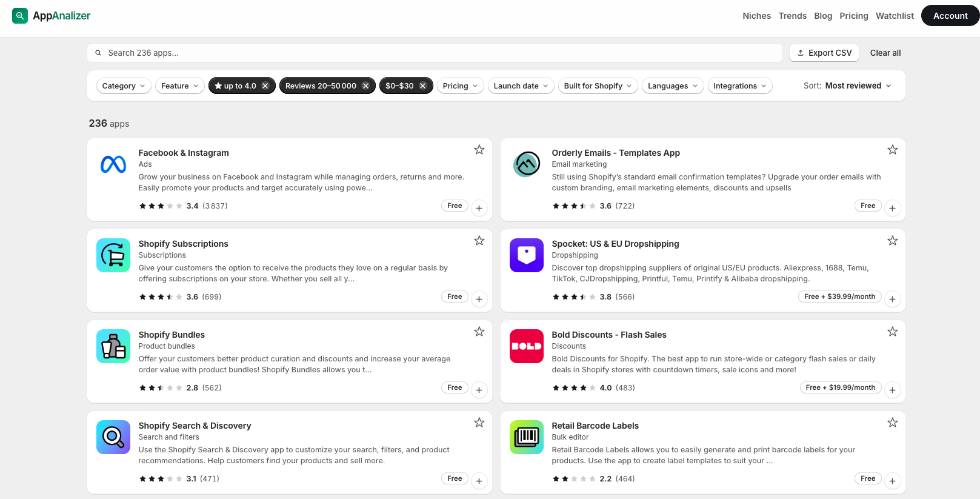
Task: Star Retail Barcode Labels for watchlist
Action: (x=892, y=423)
